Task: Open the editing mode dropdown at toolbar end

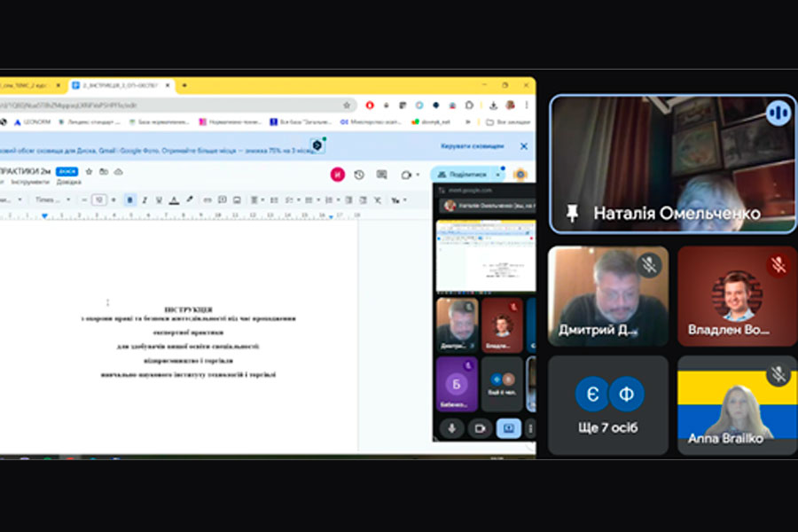Action: pyautogui.click(x=399, y=200)
